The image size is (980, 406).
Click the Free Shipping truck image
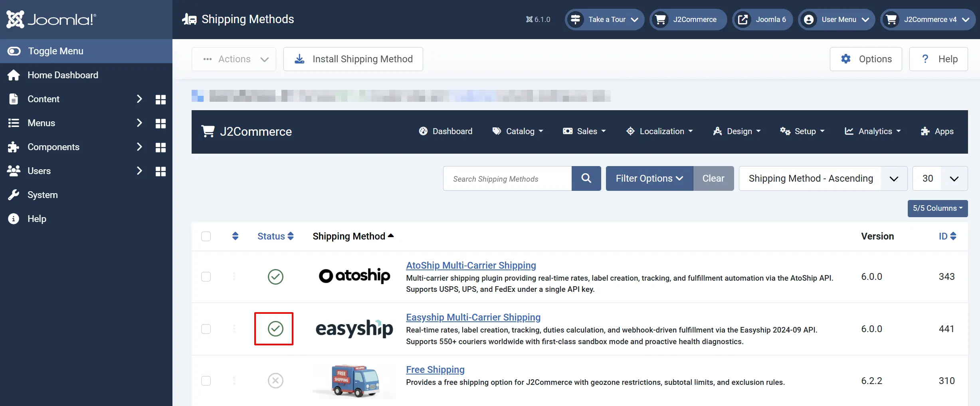pos(354,381)
